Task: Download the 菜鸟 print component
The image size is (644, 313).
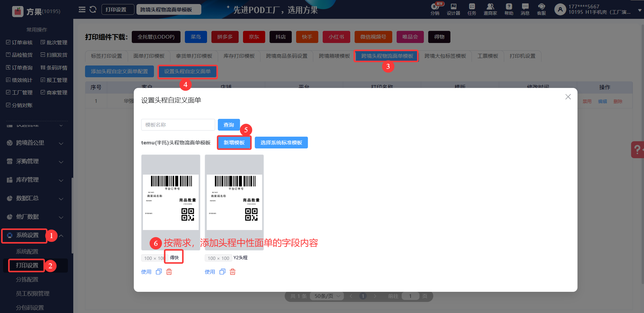Action: [x=196, y=37]
